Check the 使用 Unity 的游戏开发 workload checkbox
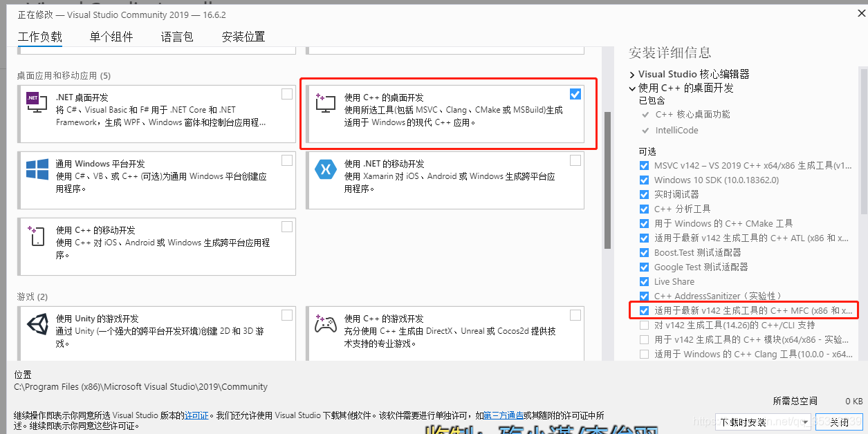Screen dimensions: 868x434 pyautogui.click(x=287, y=315)
